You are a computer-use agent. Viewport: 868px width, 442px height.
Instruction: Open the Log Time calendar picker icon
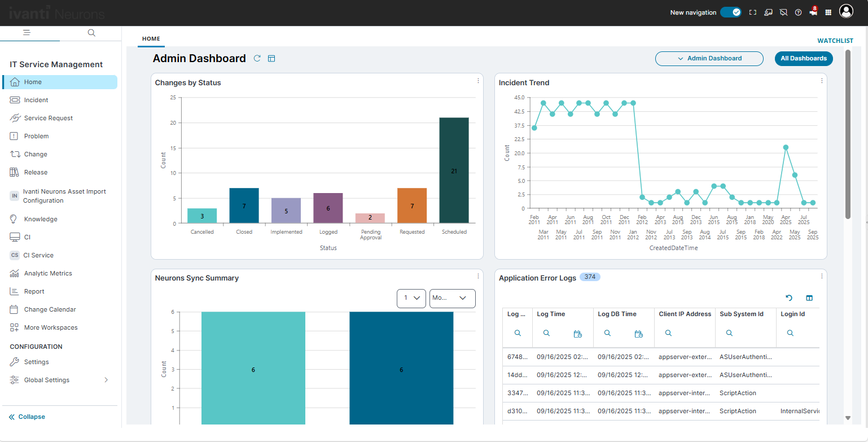click(577, 334)
